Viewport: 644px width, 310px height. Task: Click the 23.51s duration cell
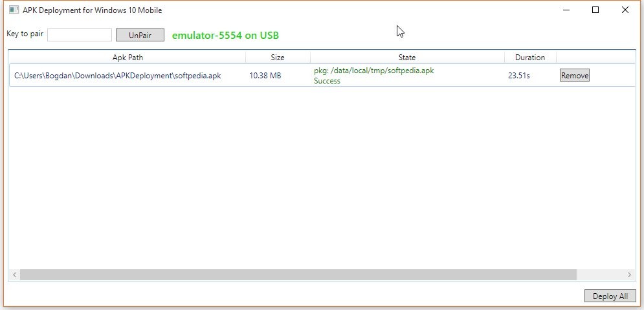pyautogui.click(x=518, y=76)
